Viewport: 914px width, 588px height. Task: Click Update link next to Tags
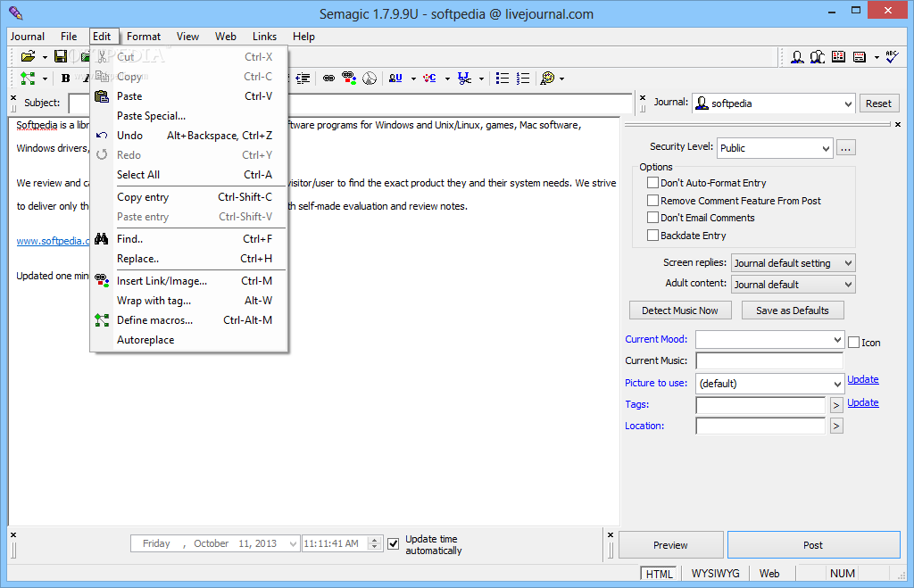tap(863, 402)
